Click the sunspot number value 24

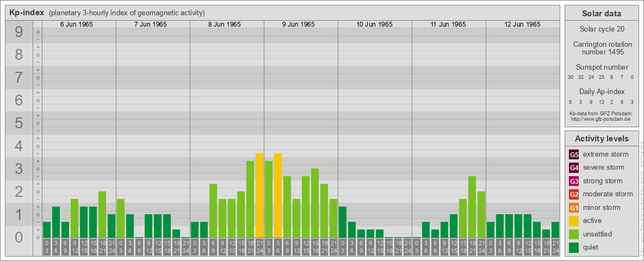(591, 77)
